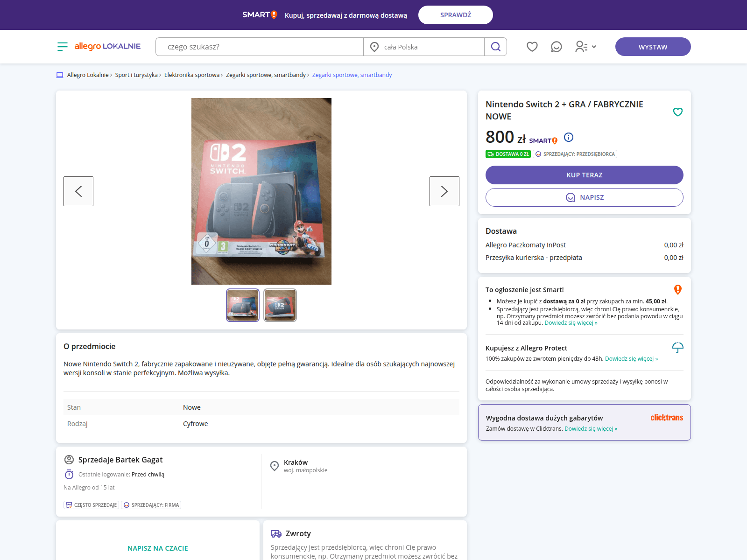Open the black 'Zegarki sportowe, smartbandy' breadcrumb

[x=266, y=75]
